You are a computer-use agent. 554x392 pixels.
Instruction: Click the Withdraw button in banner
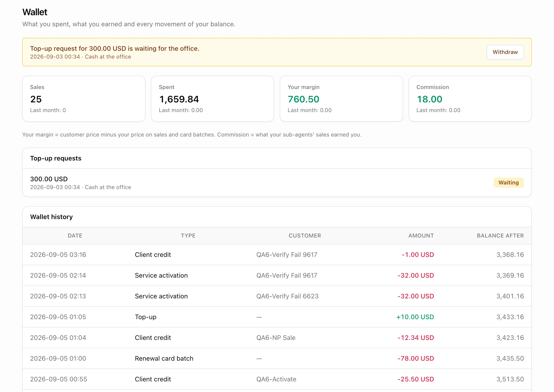click(505, 52)
